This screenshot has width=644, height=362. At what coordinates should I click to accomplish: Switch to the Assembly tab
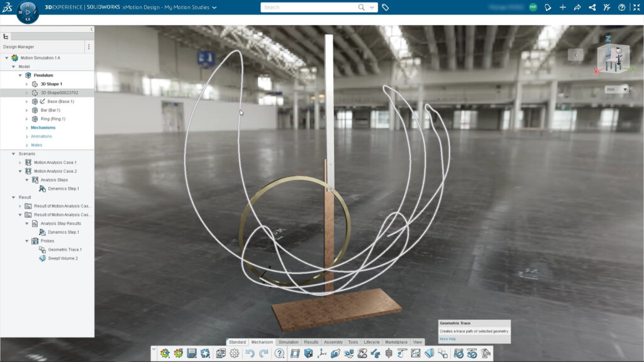click(333, 343)
